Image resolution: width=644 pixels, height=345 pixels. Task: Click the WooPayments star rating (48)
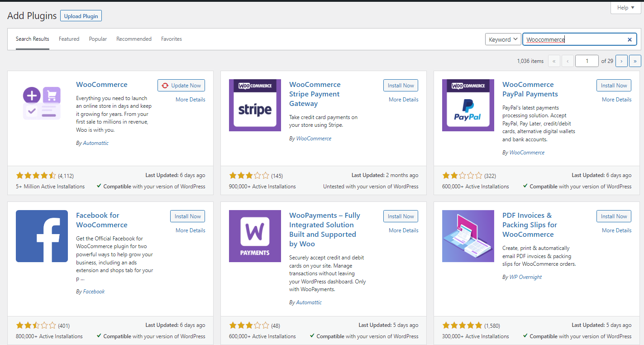click(249, 325)
